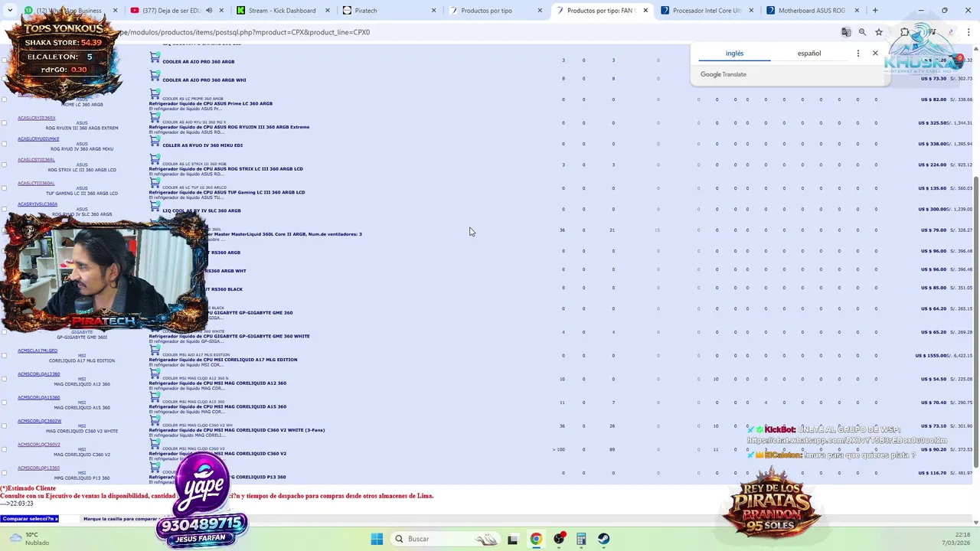Add ROG RYUJIN III 360 ARGB Extreme to cart
Screen dimensions: 980x551
point(155,118)
